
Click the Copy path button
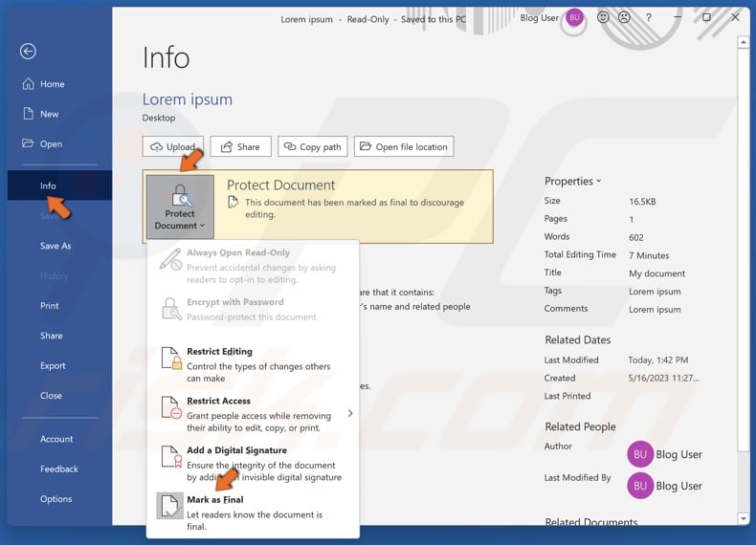click(312, 146)
